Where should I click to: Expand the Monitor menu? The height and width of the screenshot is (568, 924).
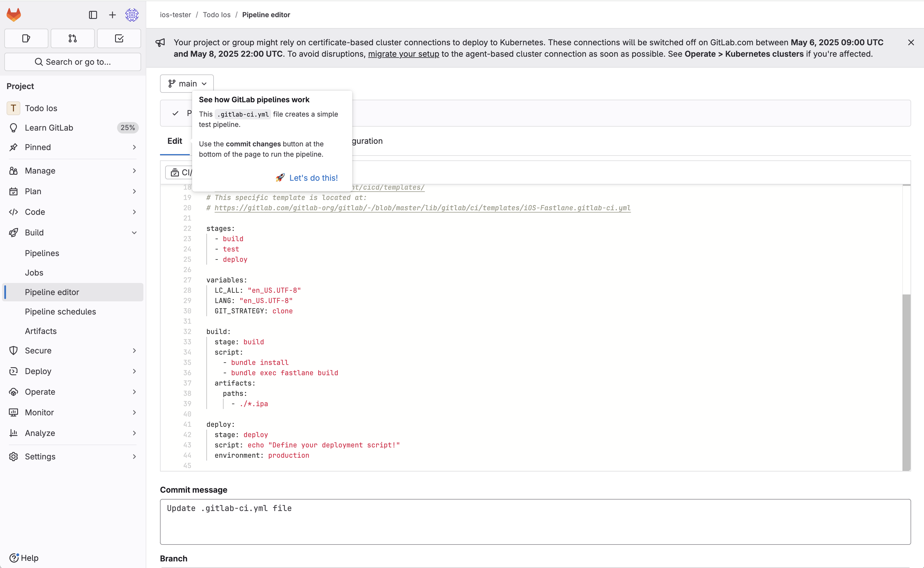click(x=72, y=412)
